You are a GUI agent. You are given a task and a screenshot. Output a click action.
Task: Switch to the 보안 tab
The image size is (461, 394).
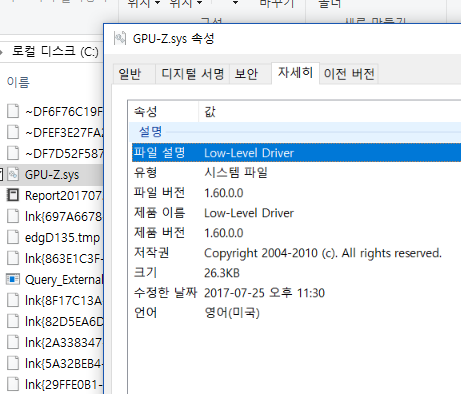[246, 74]
